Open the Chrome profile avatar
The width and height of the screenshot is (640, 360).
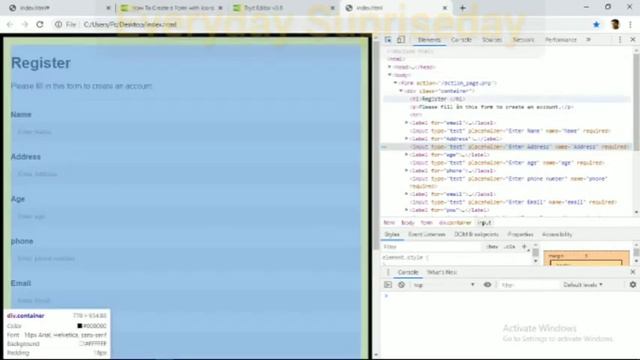[x=615, y=24]
